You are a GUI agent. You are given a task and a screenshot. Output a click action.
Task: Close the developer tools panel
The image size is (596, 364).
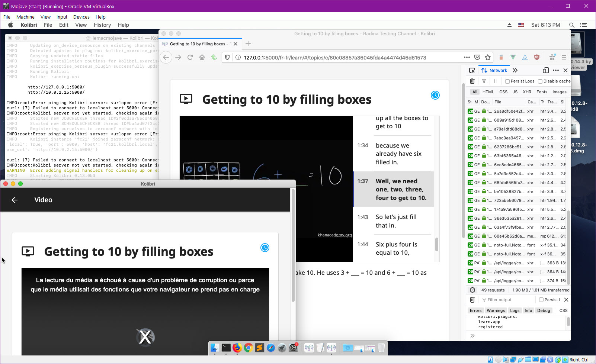[x=565, y=70]
